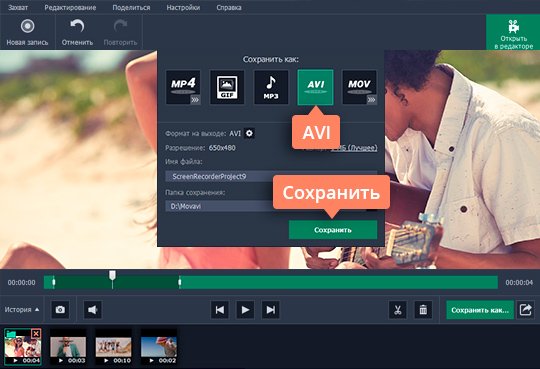Expand the История panel
The width and height of the screenshot is (540, 369).
pos(22,310)
